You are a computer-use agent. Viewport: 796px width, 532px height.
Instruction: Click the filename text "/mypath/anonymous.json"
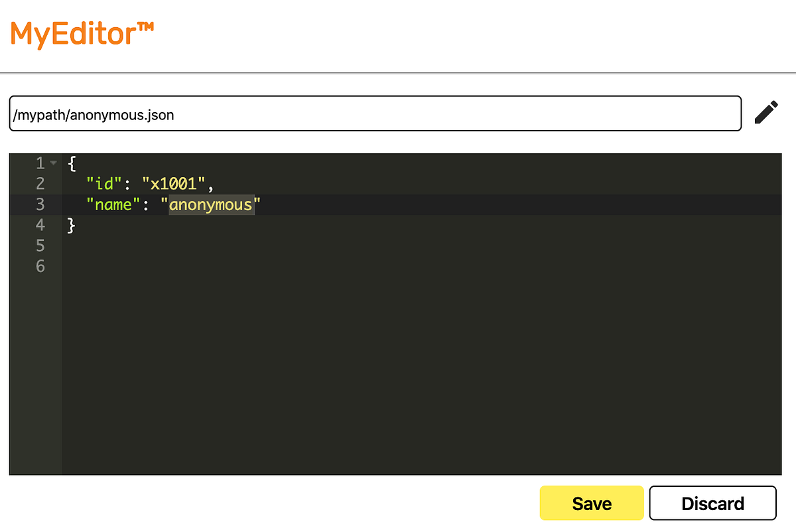(92, 113)
